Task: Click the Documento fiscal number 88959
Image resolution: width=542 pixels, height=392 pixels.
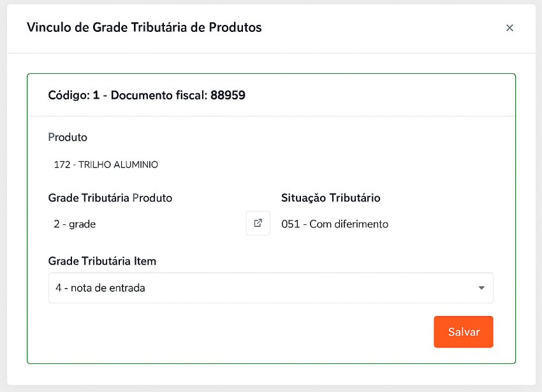Action: [x=228, y=96]
